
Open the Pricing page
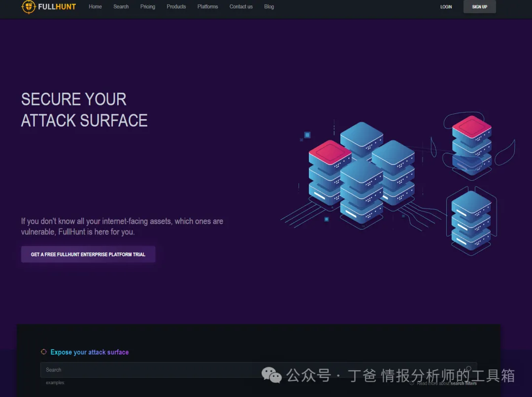point(148,6)
